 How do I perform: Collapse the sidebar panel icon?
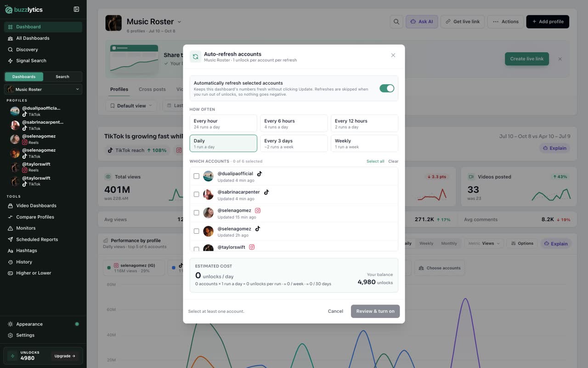(76, 9)
